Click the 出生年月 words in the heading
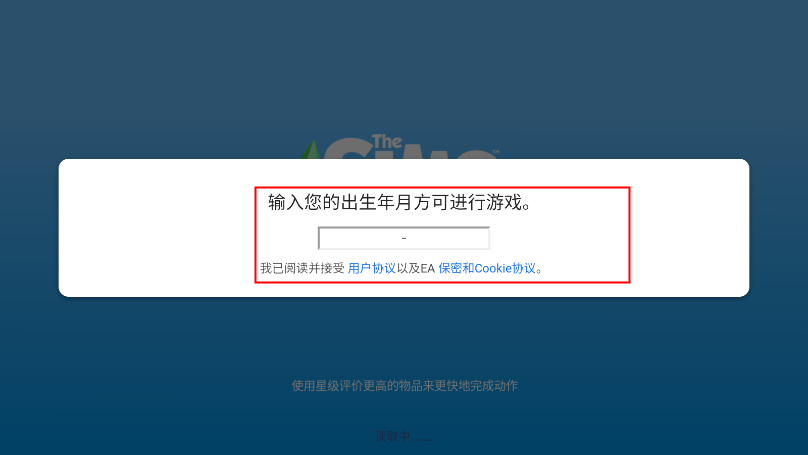The width and height of the screenshot is (808, 455). click(x=377, y=203)
